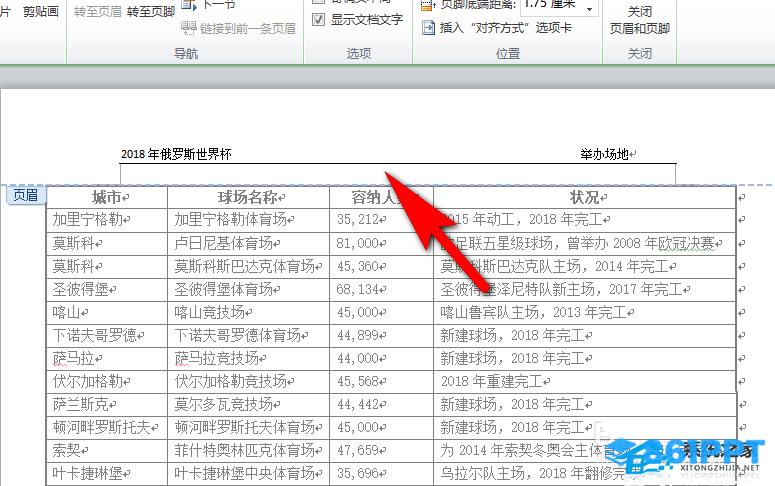Click the 下一节 next section button

pos(209,4)
